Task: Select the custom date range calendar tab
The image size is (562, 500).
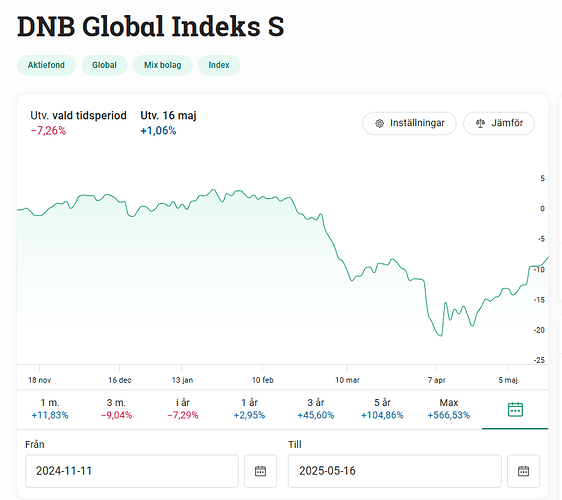Action: (515, 409)
